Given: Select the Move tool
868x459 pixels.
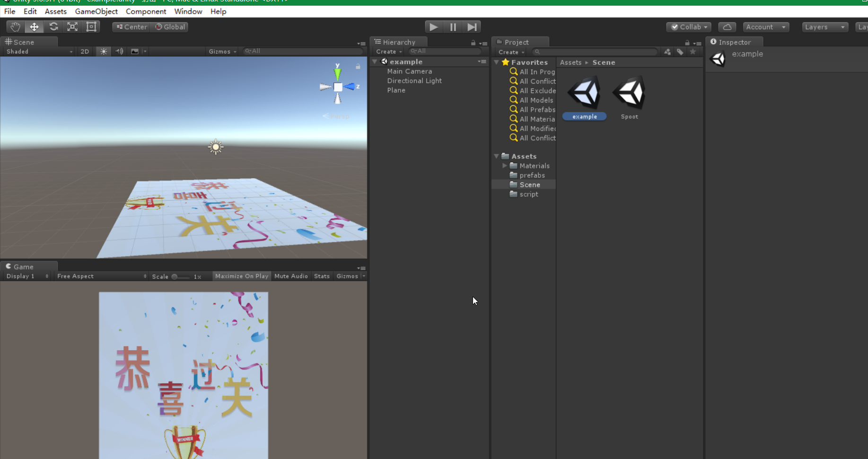Looking at the screenshot, I should click(x=34, y=27).
